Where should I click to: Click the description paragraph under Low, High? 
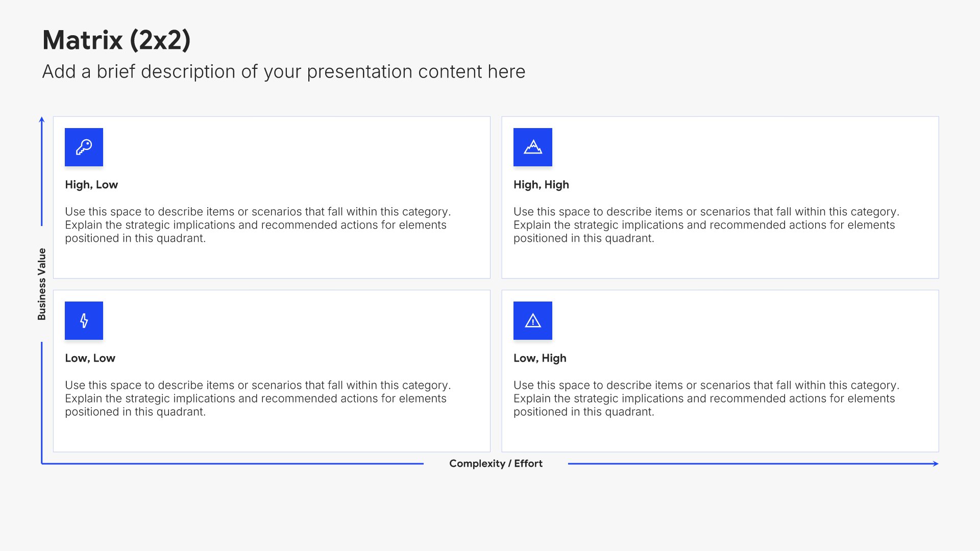706,398
